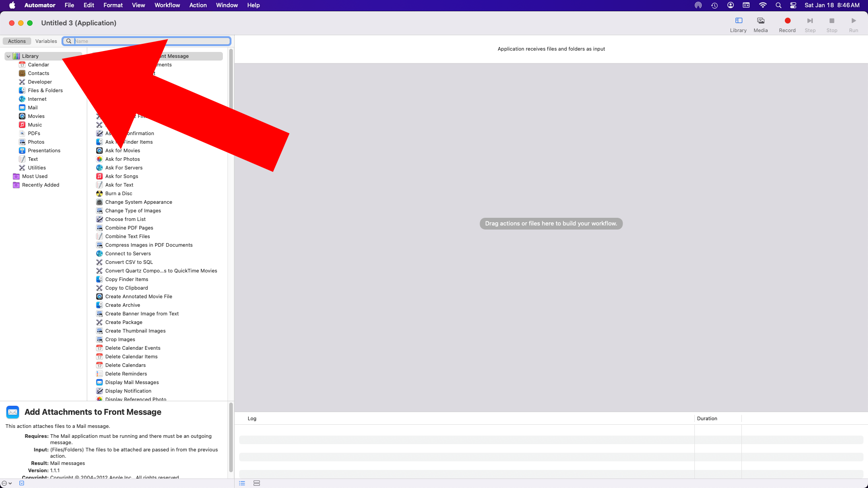Open the Most Used smart folder
868x488 pixels.
tap(34, 176)
